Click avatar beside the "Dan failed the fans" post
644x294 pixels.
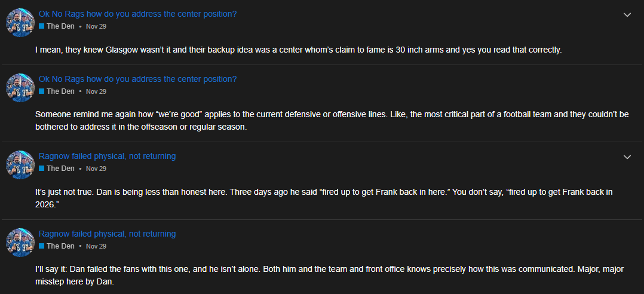(x=20, y=243)
